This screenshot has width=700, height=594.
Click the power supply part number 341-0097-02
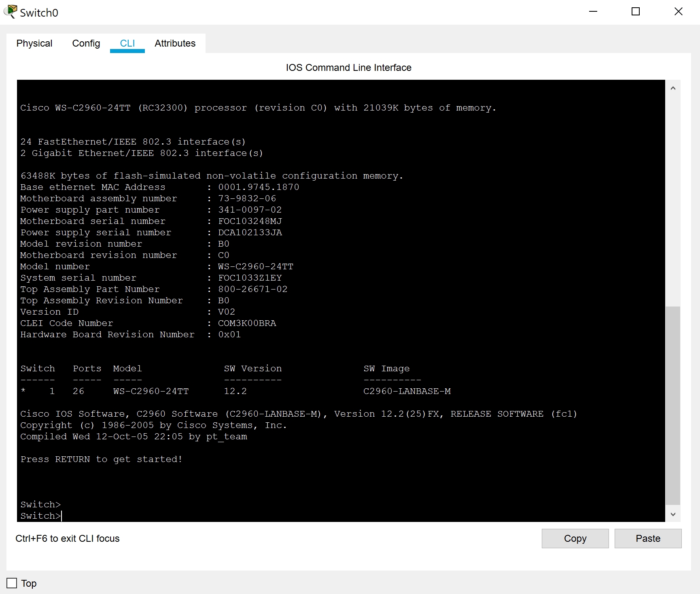tap(250, 210)
